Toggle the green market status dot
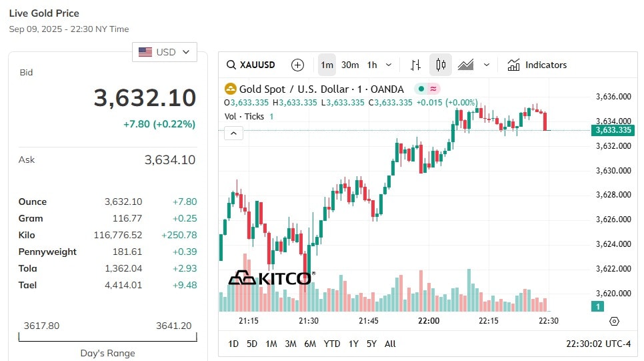This screenshot has width=644, height=361. coord(421,89)
